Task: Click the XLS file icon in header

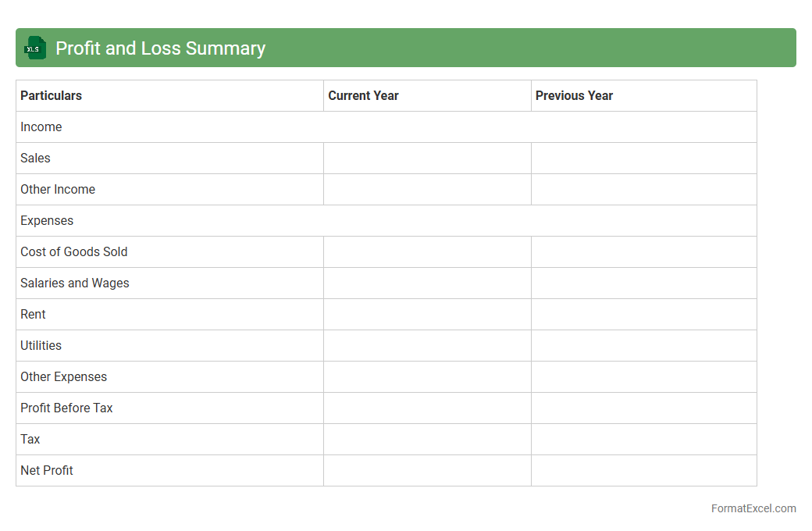Action: 35,48
